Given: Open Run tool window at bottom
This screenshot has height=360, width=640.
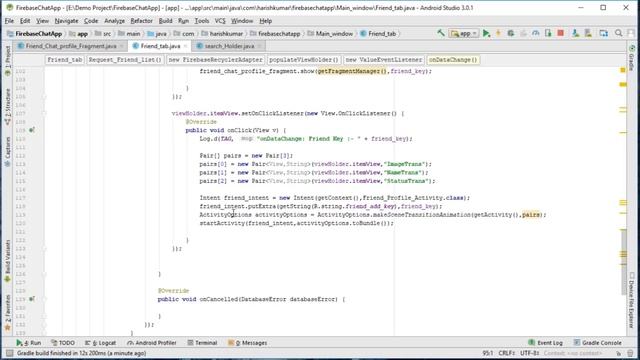Looking at the screenshot, I should [29, 343].
